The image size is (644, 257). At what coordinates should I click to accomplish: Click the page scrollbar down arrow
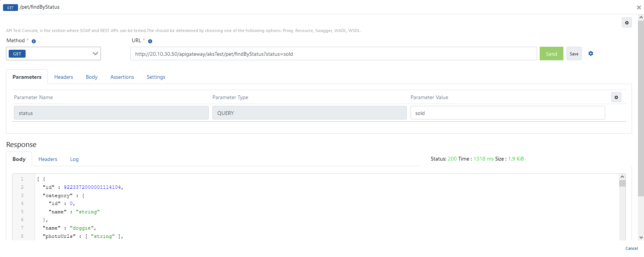pyautogui.click(x=641, y=237)
